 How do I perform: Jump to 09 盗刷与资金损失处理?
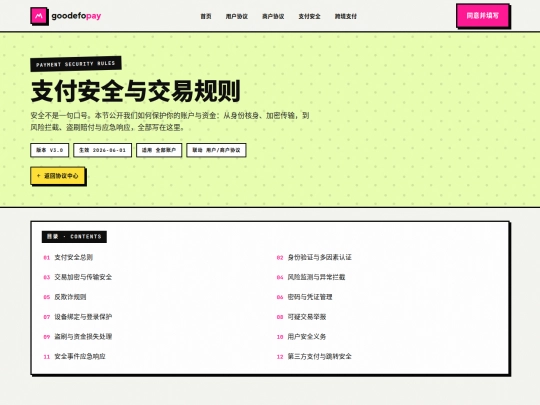(x=77, y=336)
